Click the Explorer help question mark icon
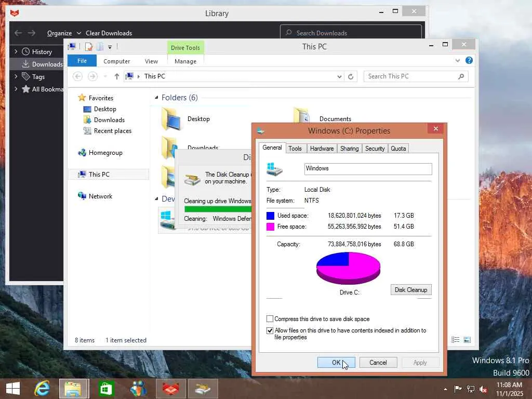Viewport: 532px width, 399px height. click(x=469, y=60)
